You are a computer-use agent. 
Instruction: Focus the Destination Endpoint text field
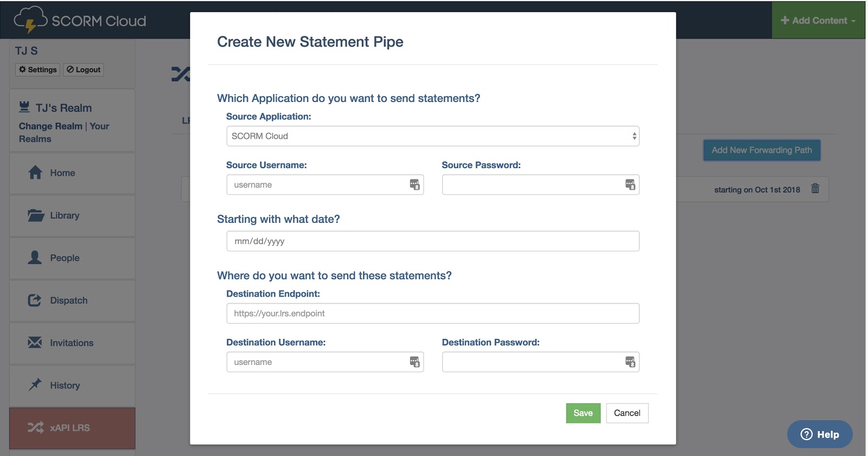click(x=432, y=313)
